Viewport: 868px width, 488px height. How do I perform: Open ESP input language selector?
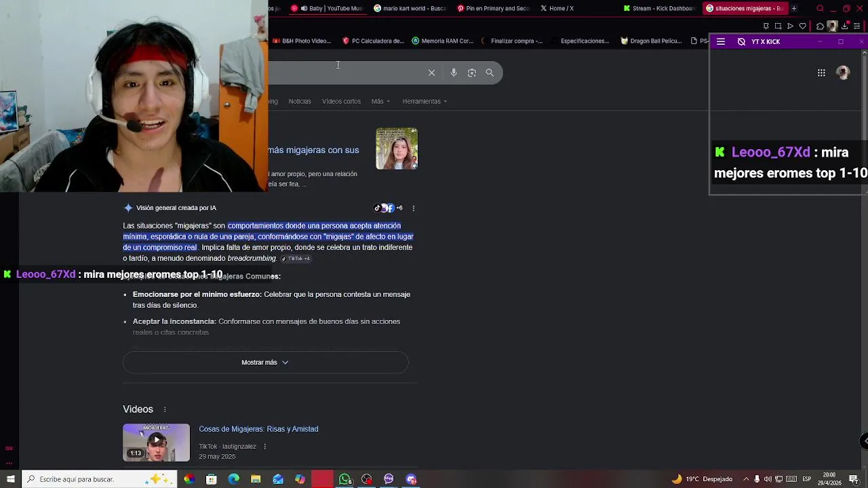[807, 479]
